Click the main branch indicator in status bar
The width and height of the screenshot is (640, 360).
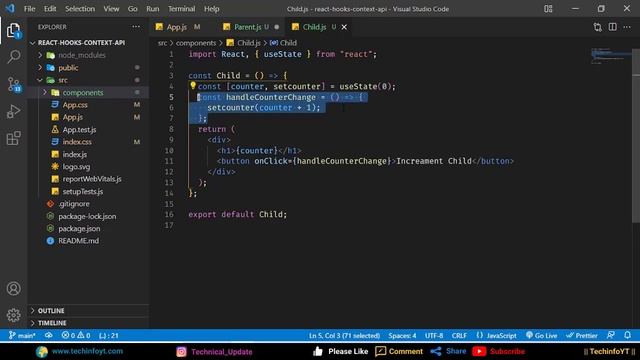(x=22, y=336)
